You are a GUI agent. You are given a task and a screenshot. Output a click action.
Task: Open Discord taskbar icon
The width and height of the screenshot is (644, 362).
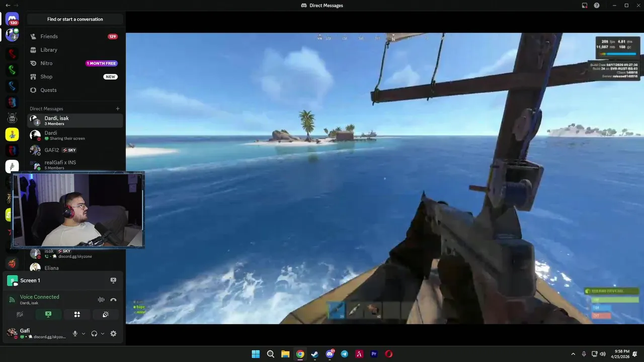tap(330, 354)
